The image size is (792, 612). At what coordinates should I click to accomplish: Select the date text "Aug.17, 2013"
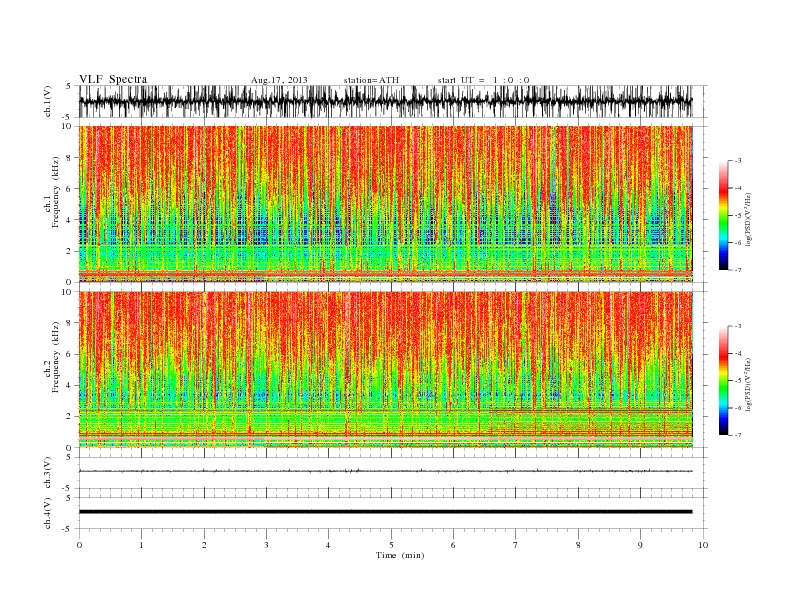[279, 80]
